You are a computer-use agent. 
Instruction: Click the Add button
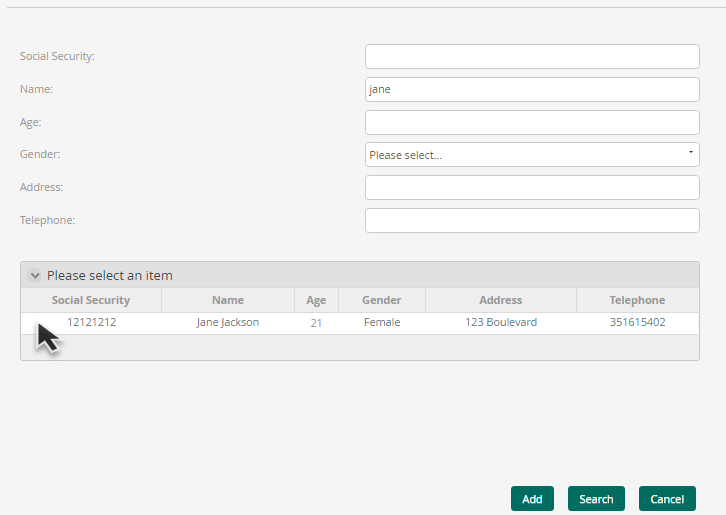pos(532,499)
